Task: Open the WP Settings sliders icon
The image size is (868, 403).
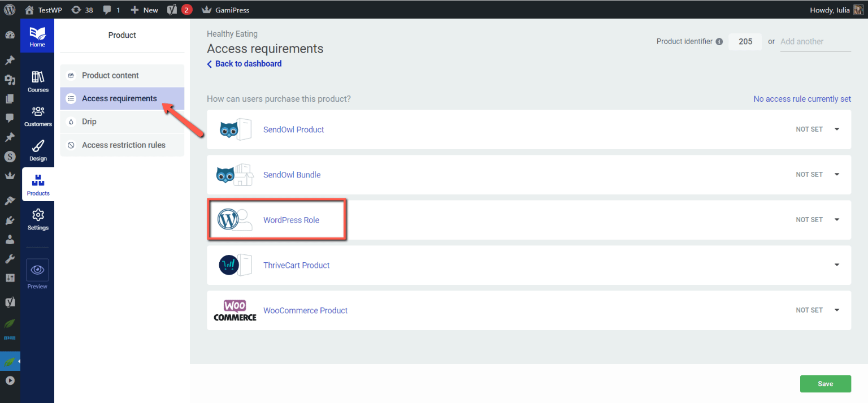Action: (10, 278)
